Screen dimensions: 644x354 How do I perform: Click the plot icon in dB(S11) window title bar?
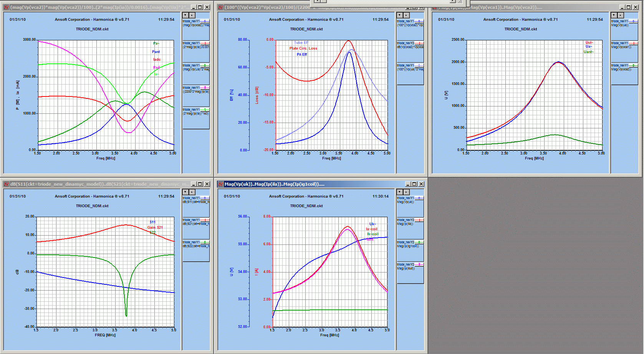coord(6,184)
